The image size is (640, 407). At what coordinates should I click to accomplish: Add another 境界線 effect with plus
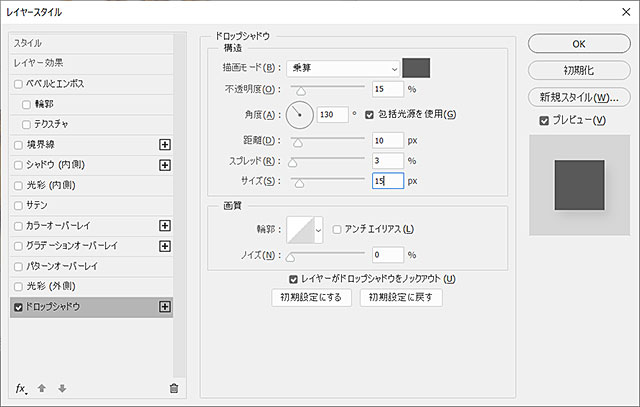point(165,145)
